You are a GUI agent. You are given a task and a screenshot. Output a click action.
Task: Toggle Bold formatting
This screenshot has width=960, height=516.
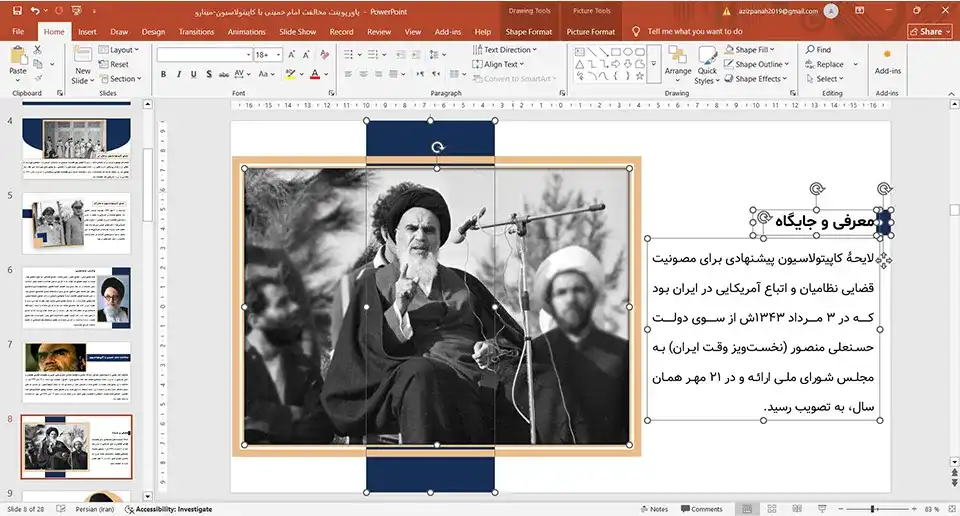tap(163, 74)
